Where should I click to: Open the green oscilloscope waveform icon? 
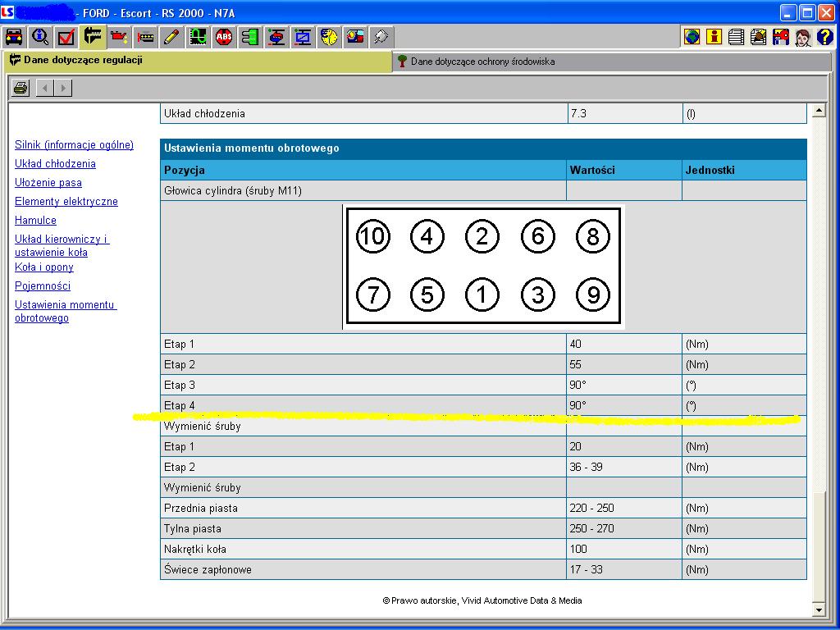point(198,36)
